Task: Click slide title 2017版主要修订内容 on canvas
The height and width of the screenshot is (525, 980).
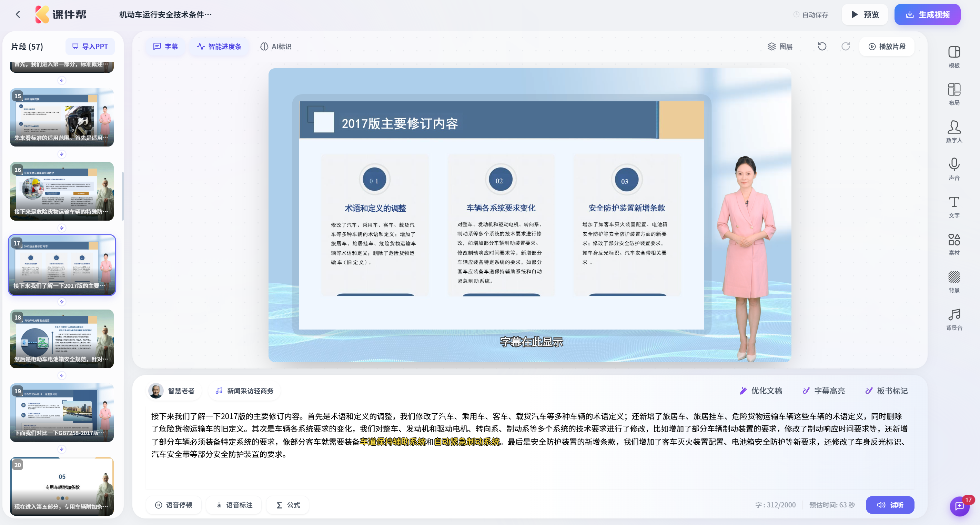Action: coord(400,123)
